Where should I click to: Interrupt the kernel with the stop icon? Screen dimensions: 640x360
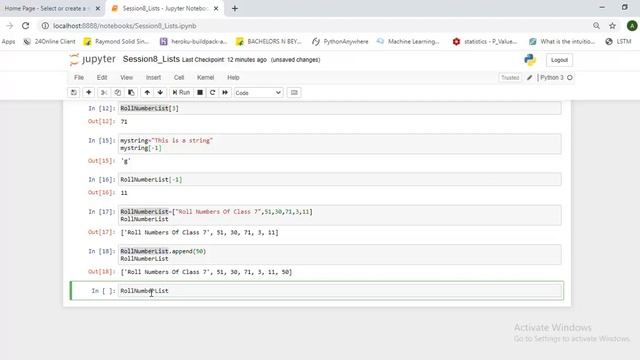[x=200, y=93]
